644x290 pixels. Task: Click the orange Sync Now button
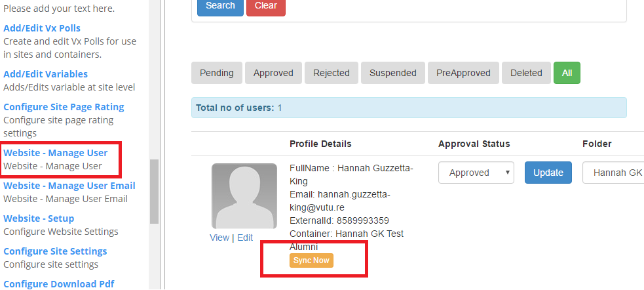[311, 260]
